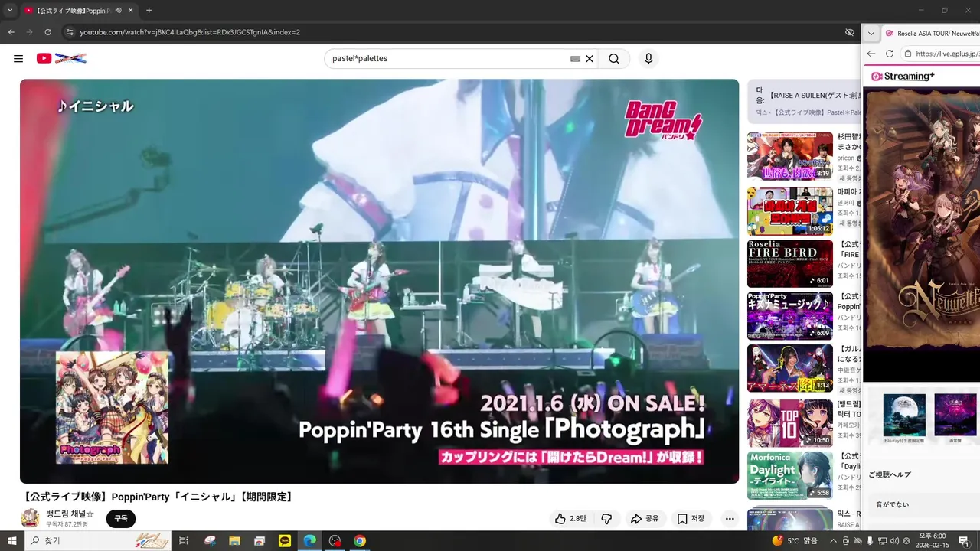
Task: Open the tab search dropdown in YouTube window
Action: pyautogui.click(x=10, y=11)
